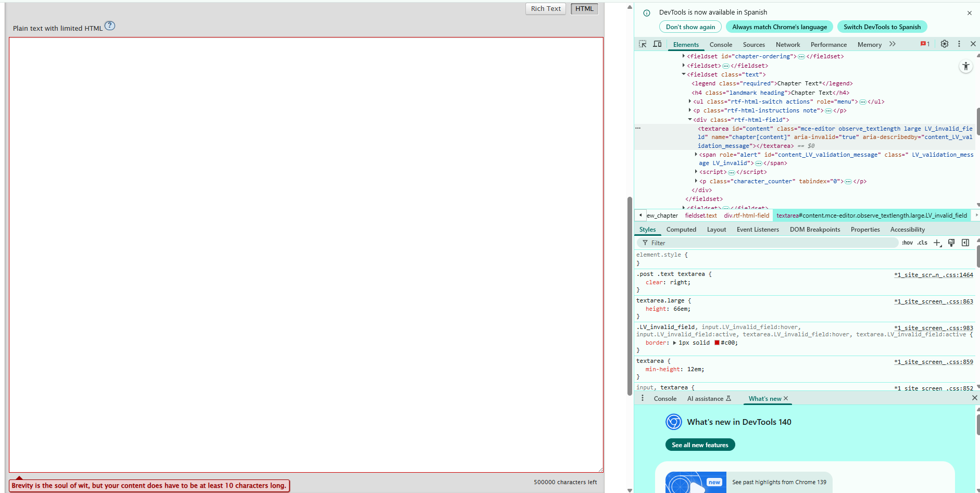Open the AI assistance drawer tab
980x493 pixels.
[709, 399]
